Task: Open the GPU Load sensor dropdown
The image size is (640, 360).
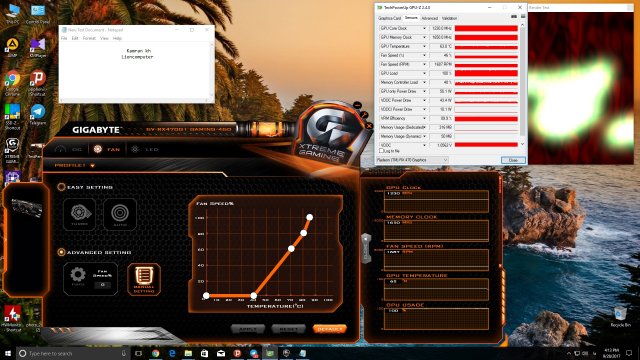Action: coord(424,73)
